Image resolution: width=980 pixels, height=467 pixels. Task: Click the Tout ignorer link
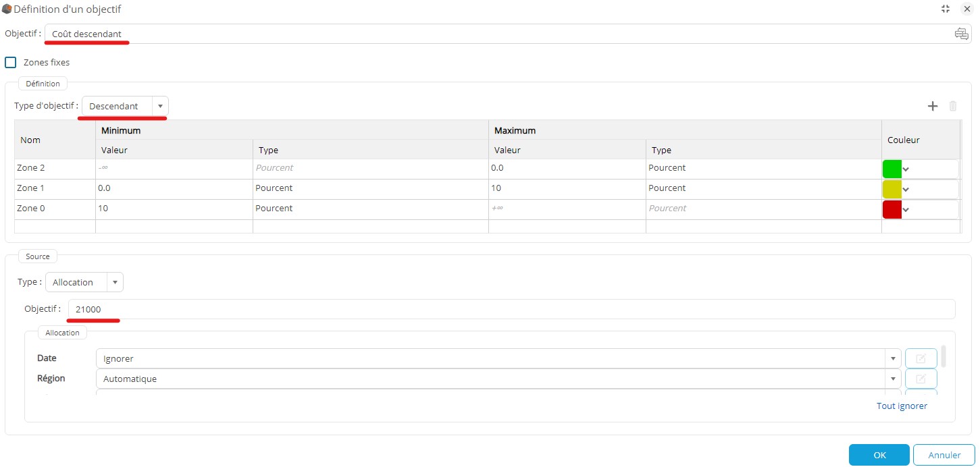tap(901, 406)
